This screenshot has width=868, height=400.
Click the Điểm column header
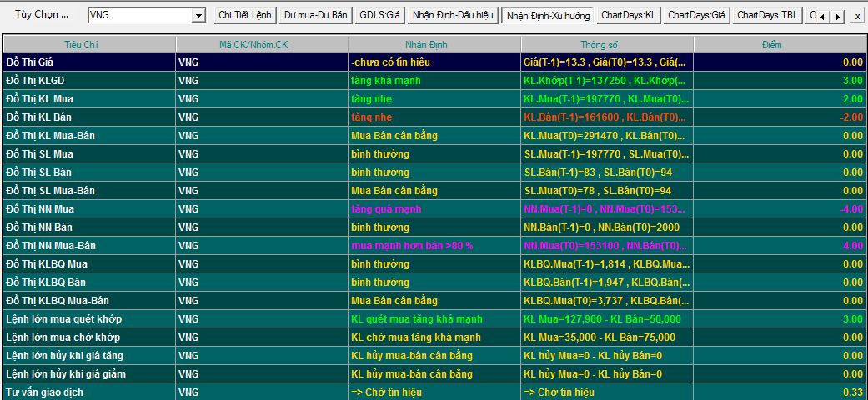[x=780, y=45]
